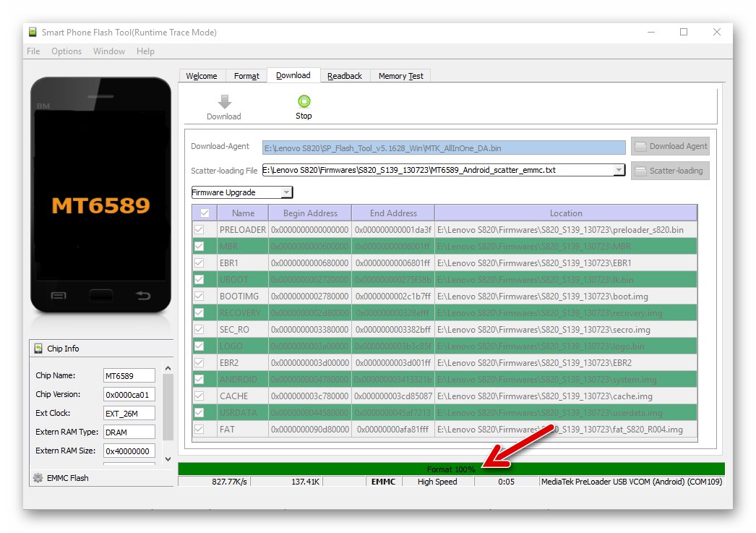Click the Scatter-loading button
The image size is (756, 533).
pos(669,171)
